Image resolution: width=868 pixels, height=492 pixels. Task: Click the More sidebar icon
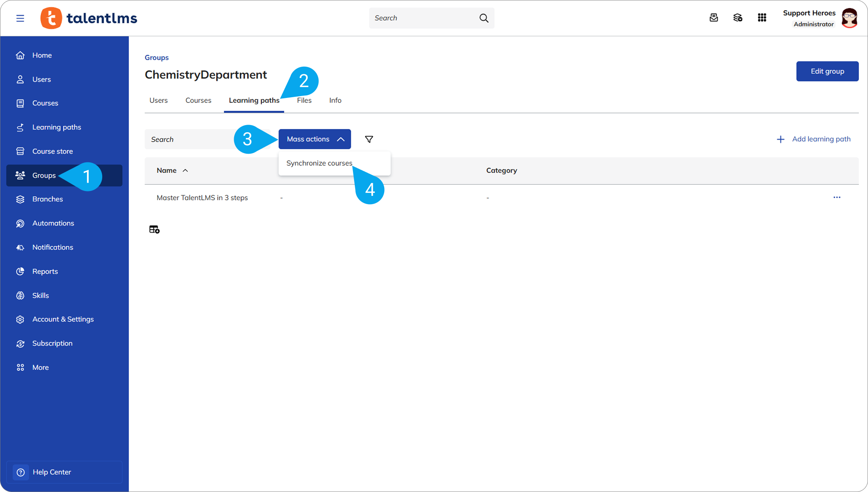pyautogui.click(x=20, y=368)
